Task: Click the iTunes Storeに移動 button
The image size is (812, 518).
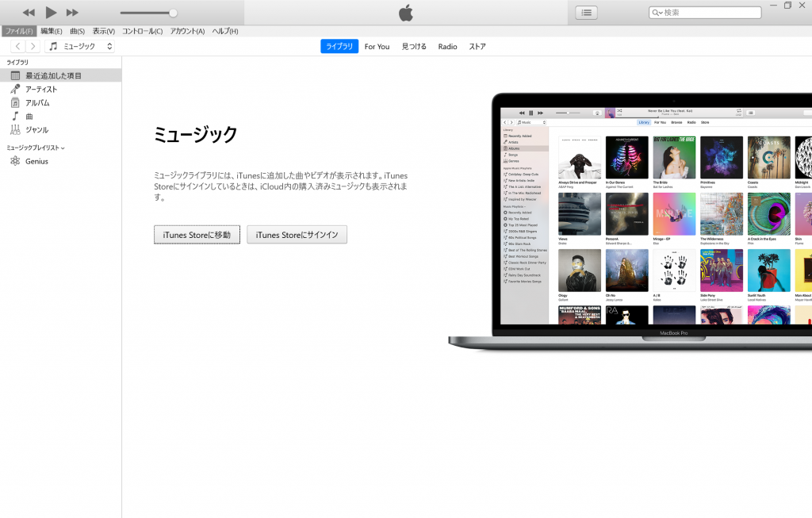Action: click(x=197, y=235)
